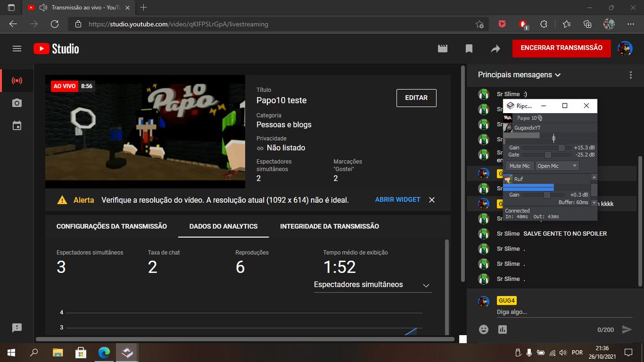Switch to Configurações da transmissão tab
Screen dimensions: 644x362
point(112,226)
